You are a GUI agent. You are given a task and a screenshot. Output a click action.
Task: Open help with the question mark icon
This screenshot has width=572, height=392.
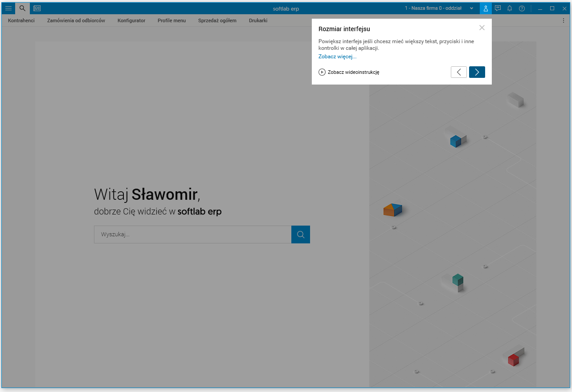(522, 8)
